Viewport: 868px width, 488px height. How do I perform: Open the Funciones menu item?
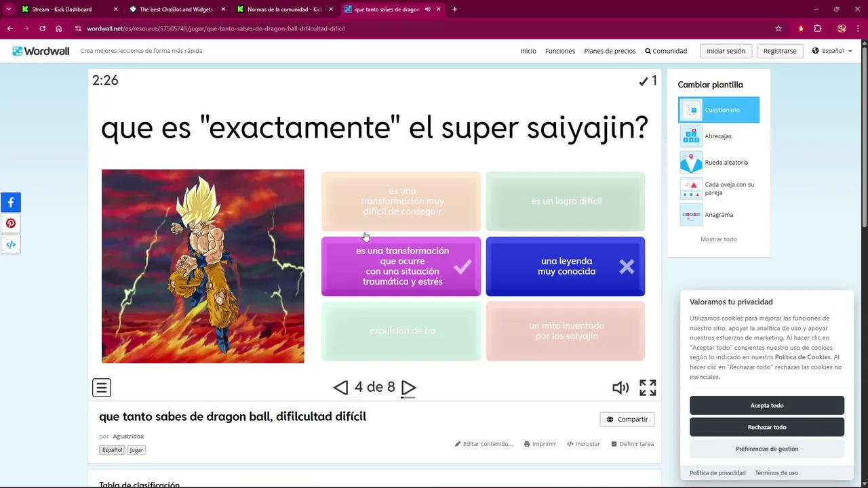pyautogui.click(x=560, y=51)
